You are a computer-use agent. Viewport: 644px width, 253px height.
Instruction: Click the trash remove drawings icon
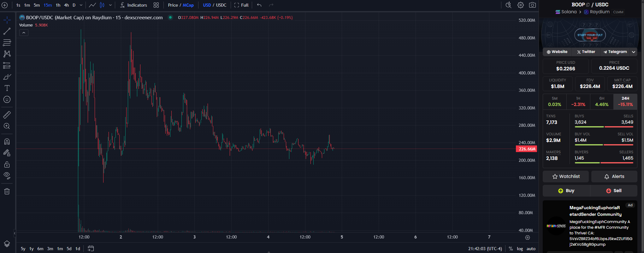(7, 191)
